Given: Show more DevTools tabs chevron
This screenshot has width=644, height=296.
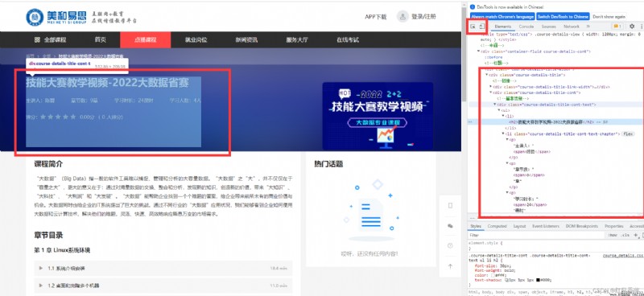Looking at the screenshot, I should (588, 27).
